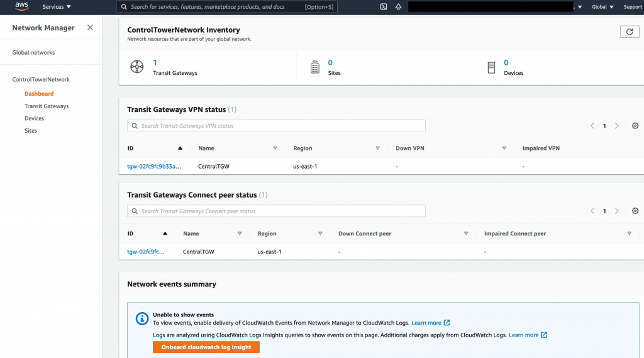Click the Transit Gateways hub icon
Image resolution: width=644 pixels, height=358 pixels.
coord(136,67)
